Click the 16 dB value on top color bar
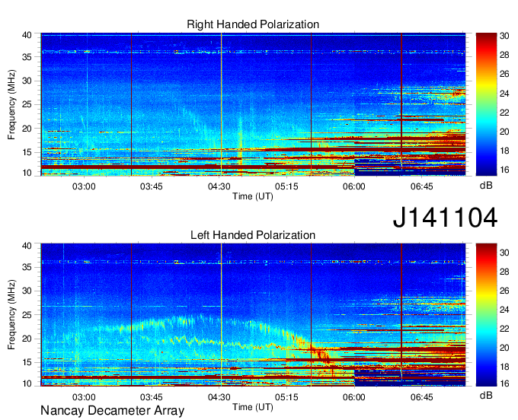This screenshot has height=420, width=518. [x=504, y=170]
